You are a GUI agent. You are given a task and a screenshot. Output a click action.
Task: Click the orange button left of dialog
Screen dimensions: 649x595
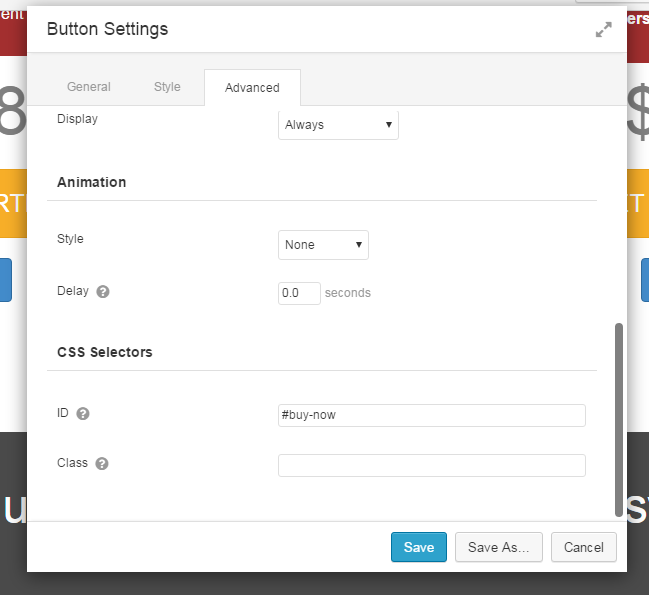pyautogui.click(x=12, y=204)
